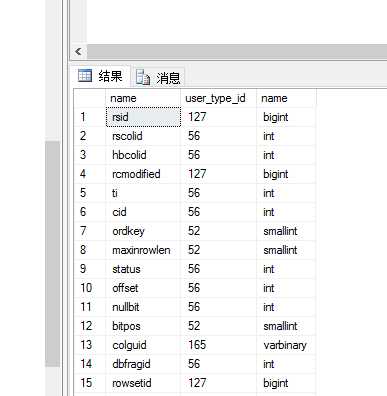
Task: Select the cell 'hbcolid'
Action: pyautogui.click(x=143, y=155)
